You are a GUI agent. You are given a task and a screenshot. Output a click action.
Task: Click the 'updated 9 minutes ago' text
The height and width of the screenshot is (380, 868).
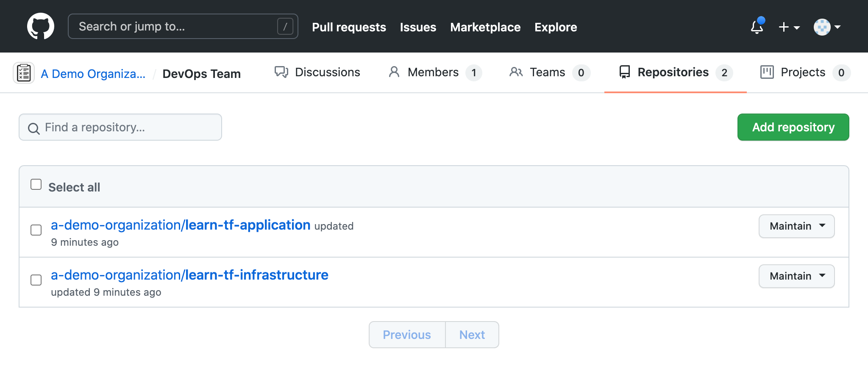(x=106, y=292)
